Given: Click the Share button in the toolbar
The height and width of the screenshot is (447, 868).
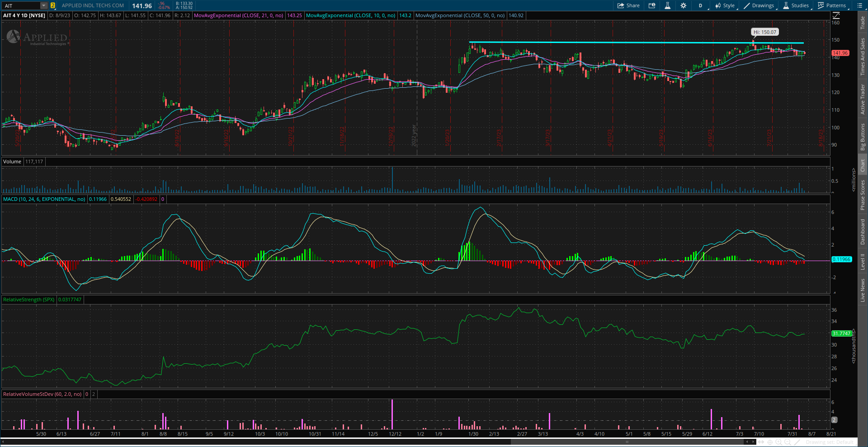Looking at the screenshot, I should click(628, 5).
